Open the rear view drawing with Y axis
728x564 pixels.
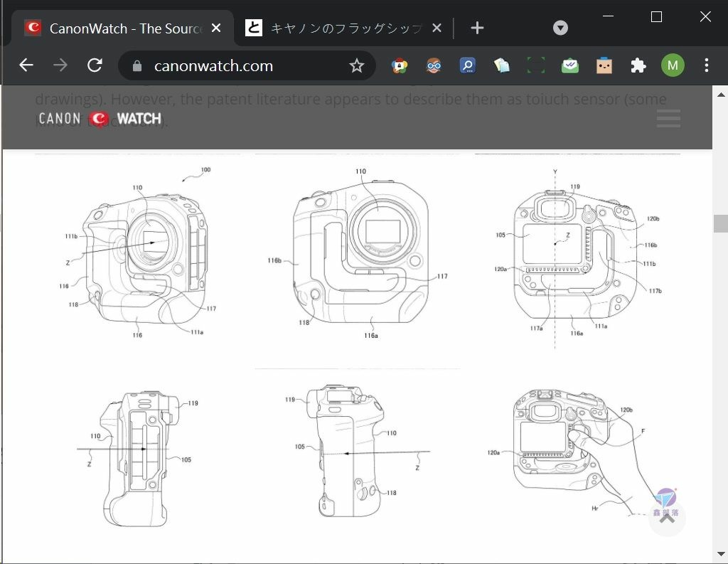click(x=577, y=252)
